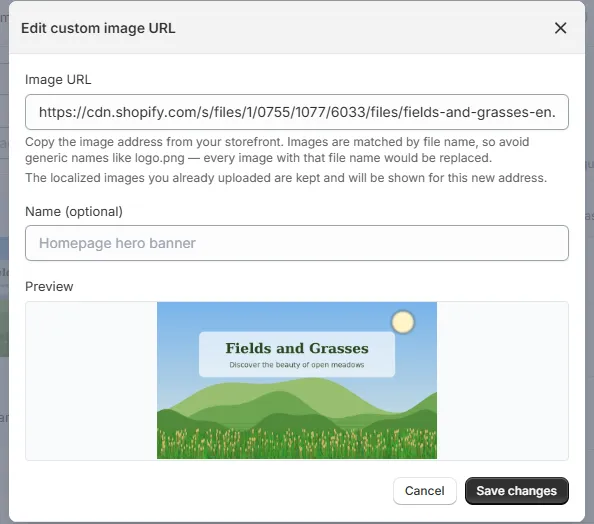Focus the Name (optional) text field
This screenshot has width=594, height=524.
coord(297,243)
